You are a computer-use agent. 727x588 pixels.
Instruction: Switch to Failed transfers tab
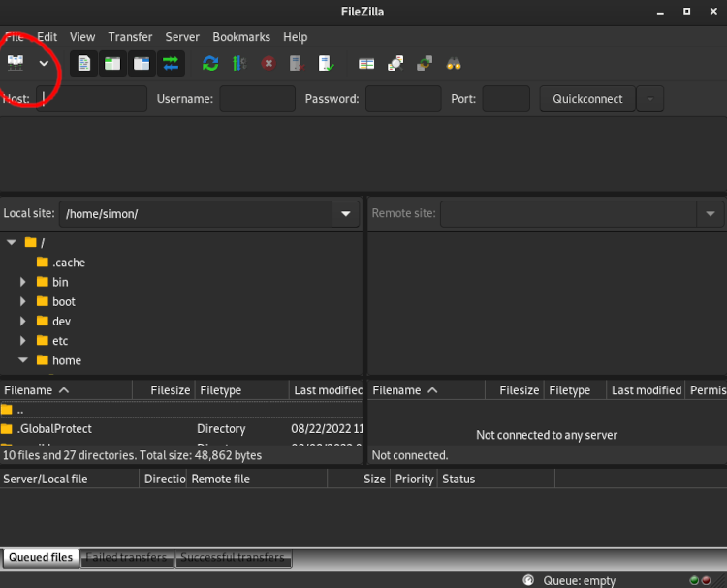click(128, 558)
